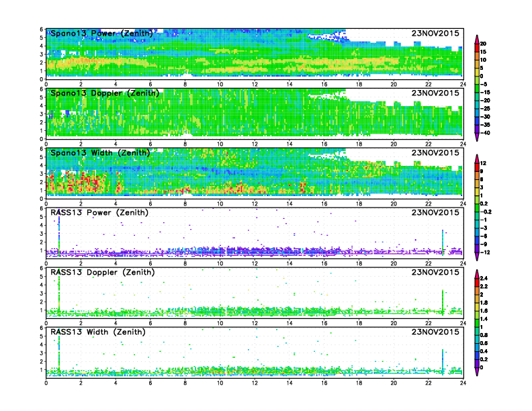This screenshot has height=411, width=532.
Task: Click hour tick '12' below Spano13 Power panel
Action: coord(255,85)
